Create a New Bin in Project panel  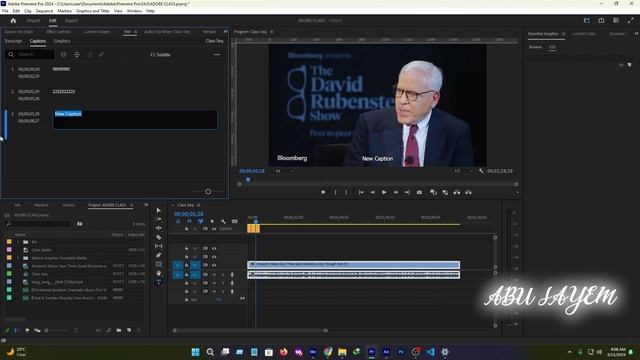click(119, 330)
